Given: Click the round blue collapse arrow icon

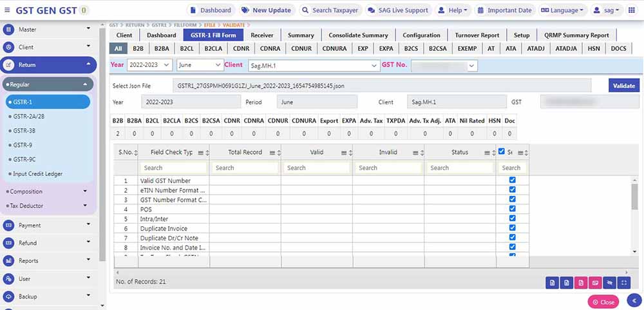Looking at the screenshot, I should click(634, 301).
